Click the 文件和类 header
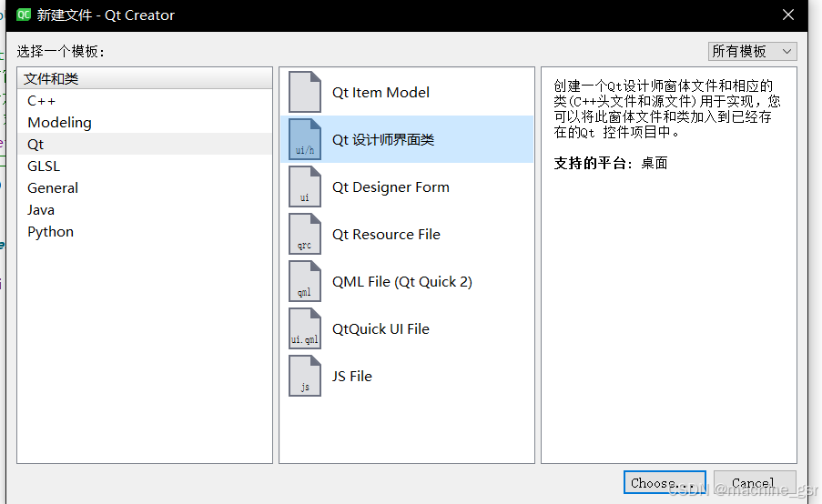 click(145, 78)
